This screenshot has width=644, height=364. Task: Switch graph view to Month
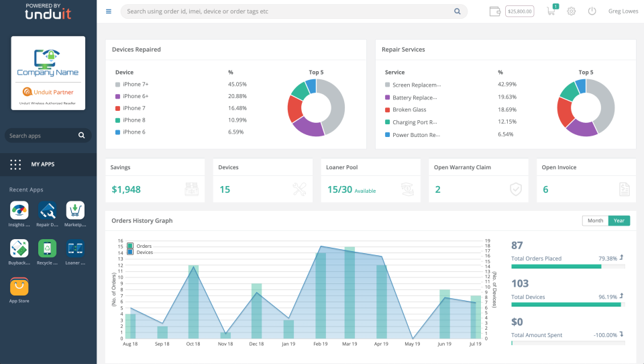(x=595, y=220)
